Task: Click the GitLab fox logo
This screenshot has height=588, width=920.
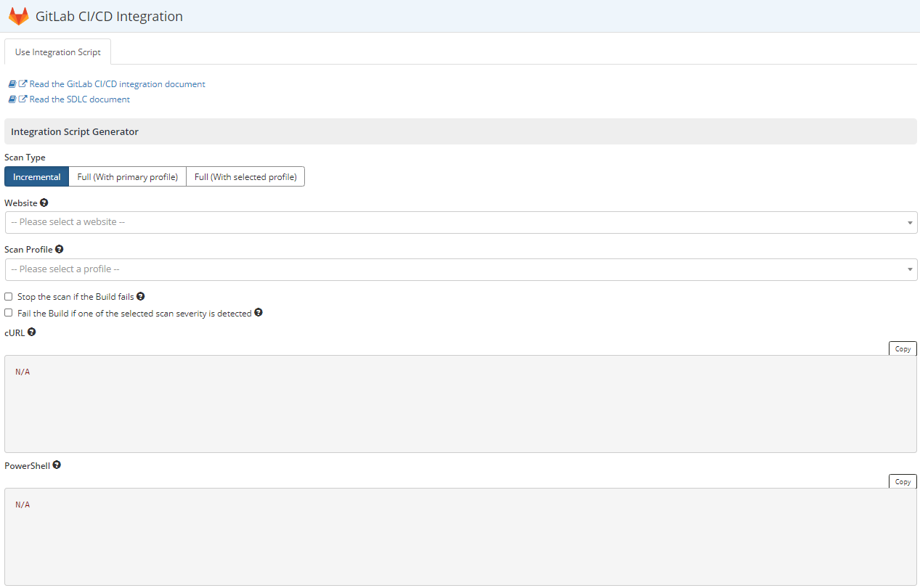Action: [x=18, y=15]
